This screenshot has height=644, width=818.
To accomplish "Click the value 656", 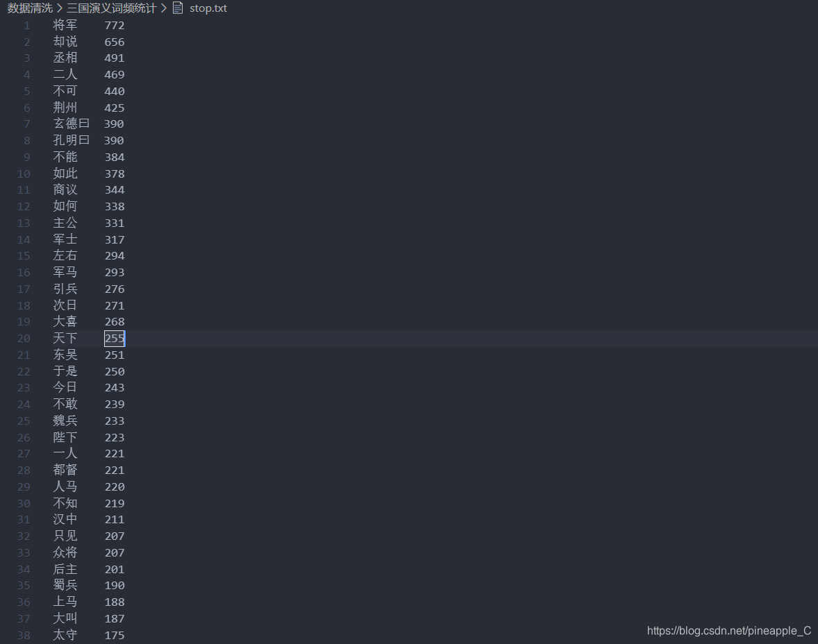I will (115, 42).
